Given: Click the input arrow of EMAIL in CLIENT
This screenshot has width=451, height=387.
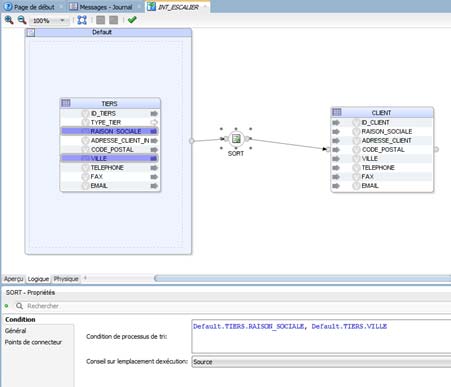Looking at the screenshot, I should point(336,186).
